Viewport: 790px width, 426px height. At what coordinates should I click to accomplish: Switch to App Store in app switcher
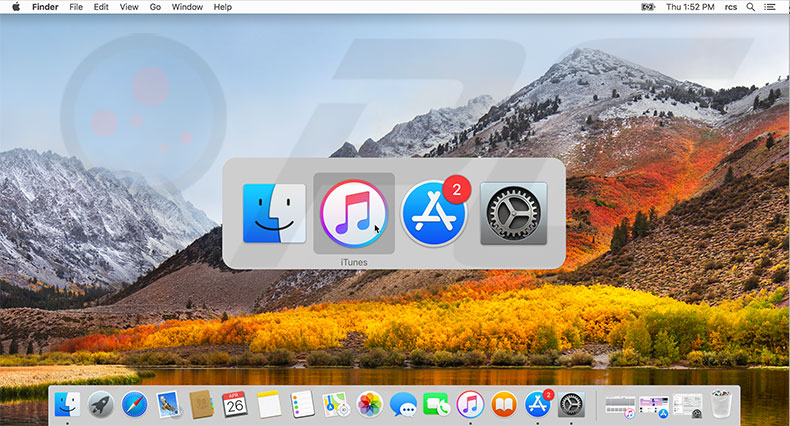click(434, 213)
